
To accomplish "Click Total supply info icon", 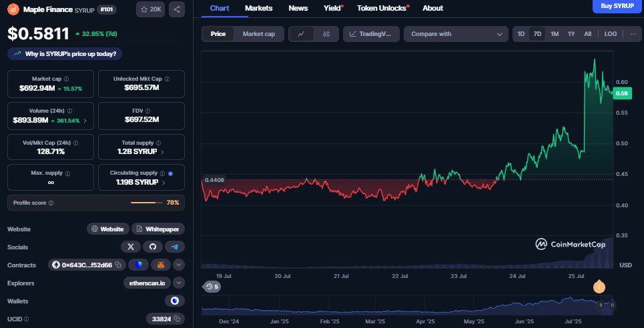I will tap(159, 143).
